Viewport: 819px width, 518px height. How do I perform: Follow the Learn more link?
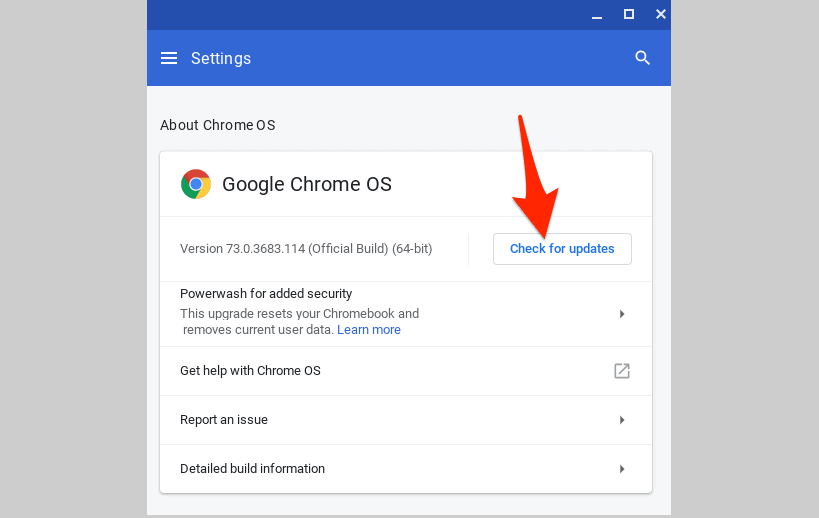[x=368, y=330]
